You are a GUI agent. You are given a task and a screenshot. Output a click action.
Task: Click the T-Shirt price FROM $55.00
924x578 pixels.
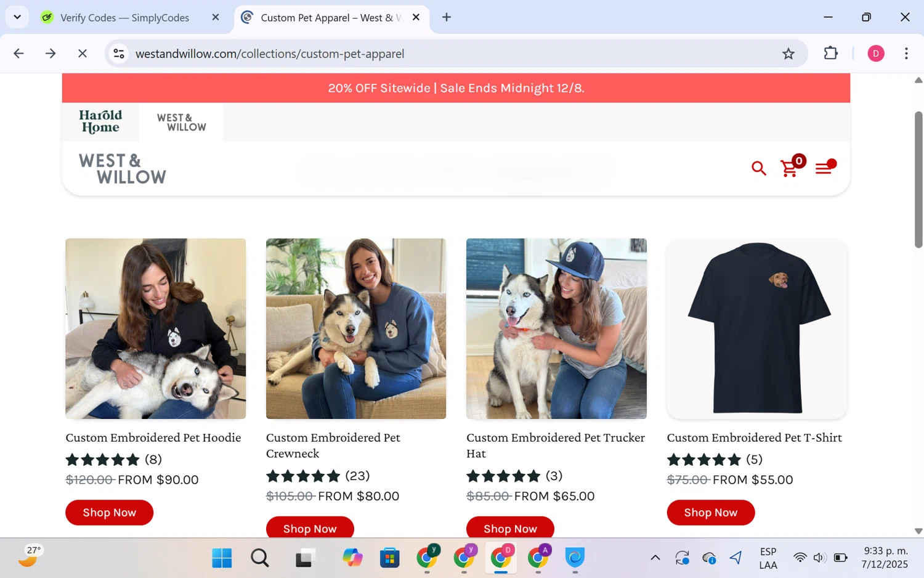[x=753, y=480]
